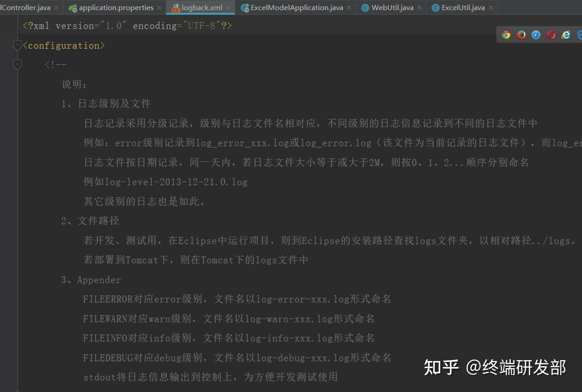Click the Spring Boot icon on ExcelModelApplication.java tab
Image resolution: width=582 pixels, height=392 pixels.
click(x=245, y=8)
